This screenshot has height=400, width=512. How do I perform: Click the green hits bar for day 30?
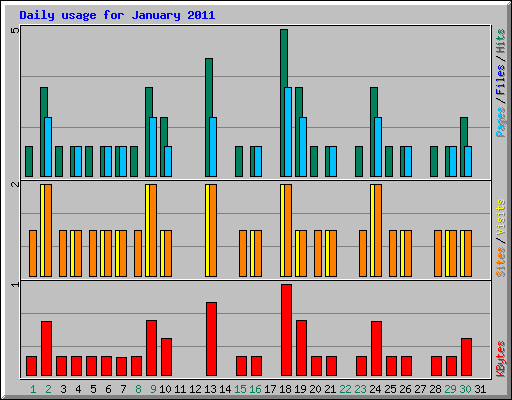(464, 131)
